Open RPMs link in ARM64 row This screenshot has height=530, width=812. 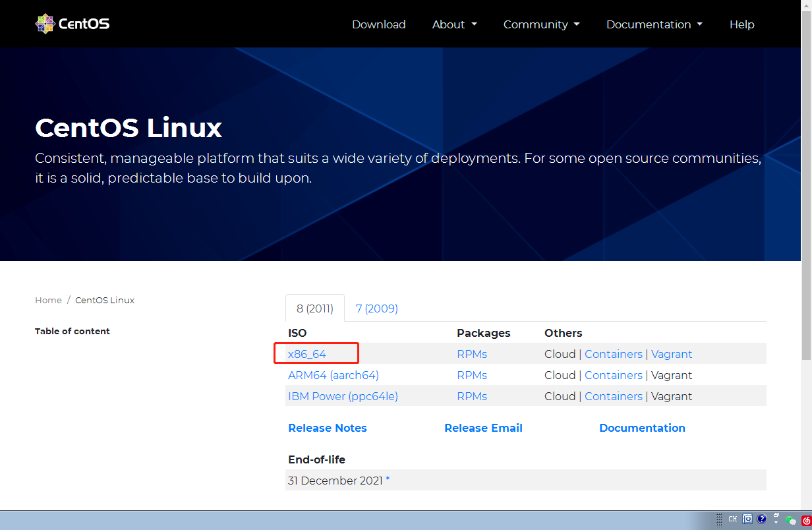click(x=472, y=375)
